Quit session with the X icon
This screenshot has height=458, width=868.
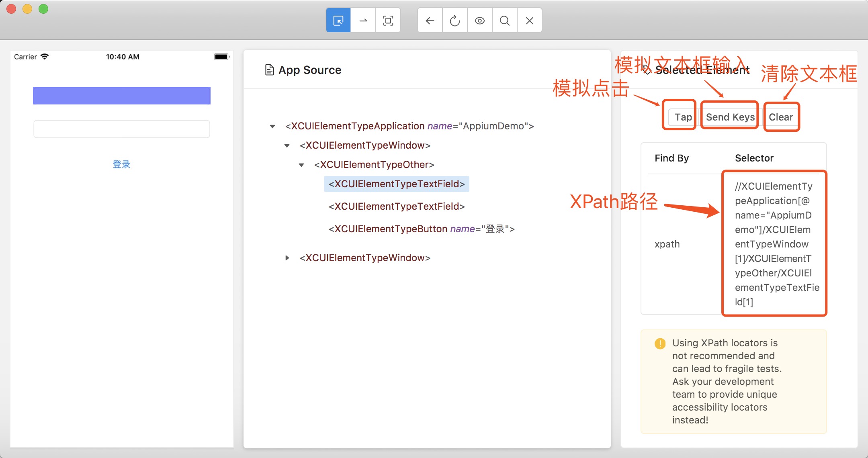[x=530, y=20]
